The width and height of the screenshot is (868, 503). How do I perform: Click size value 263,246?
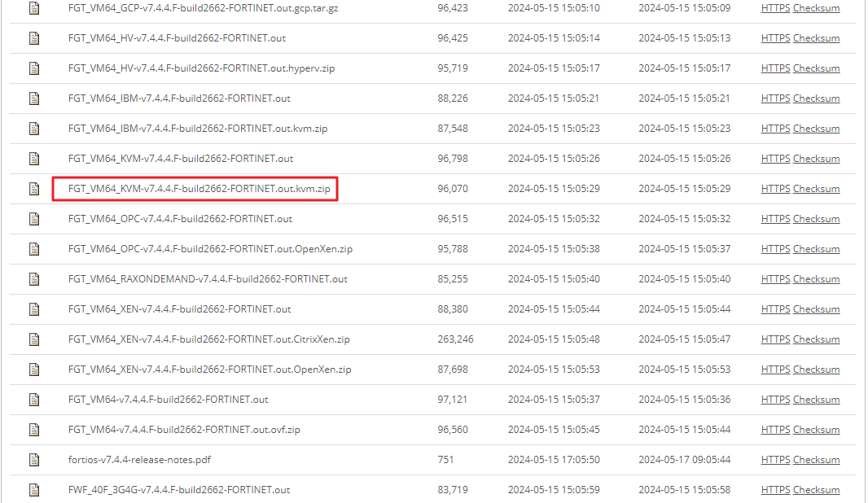tap(456, 339)
